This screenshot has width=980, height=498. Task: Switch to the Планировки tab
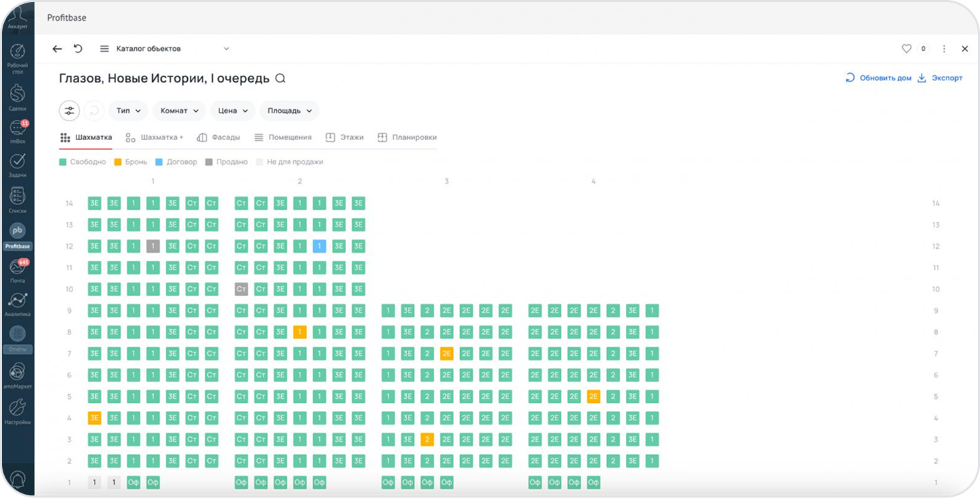[x=407, y=137]
